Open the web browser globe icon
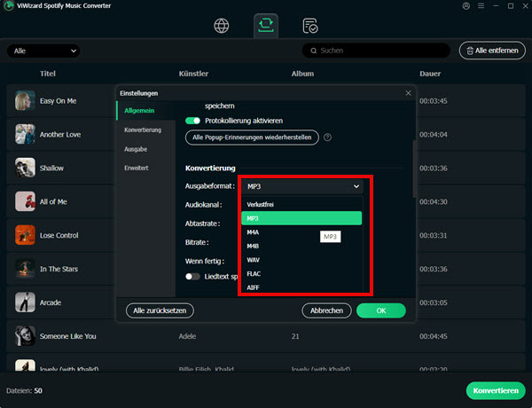The width and height of the screenshot is (532, 408). pyautogui.click(x=222, y=26)
